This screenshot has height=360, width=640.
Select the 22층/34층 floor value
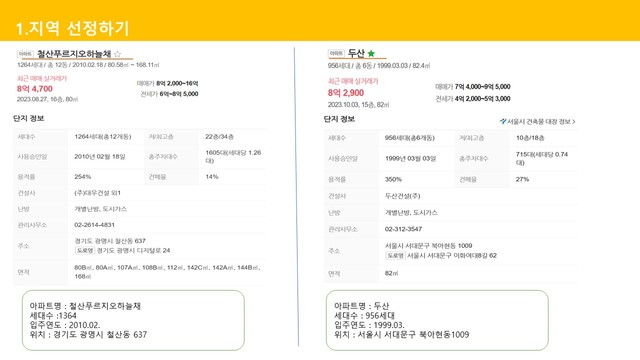coord(219,137)
